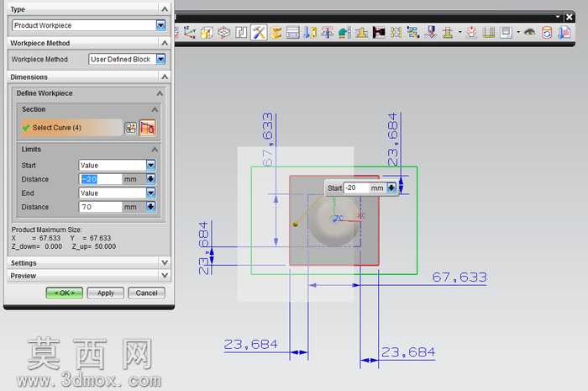
Task: Click the green-blue electrode icon
Action: 413,33
